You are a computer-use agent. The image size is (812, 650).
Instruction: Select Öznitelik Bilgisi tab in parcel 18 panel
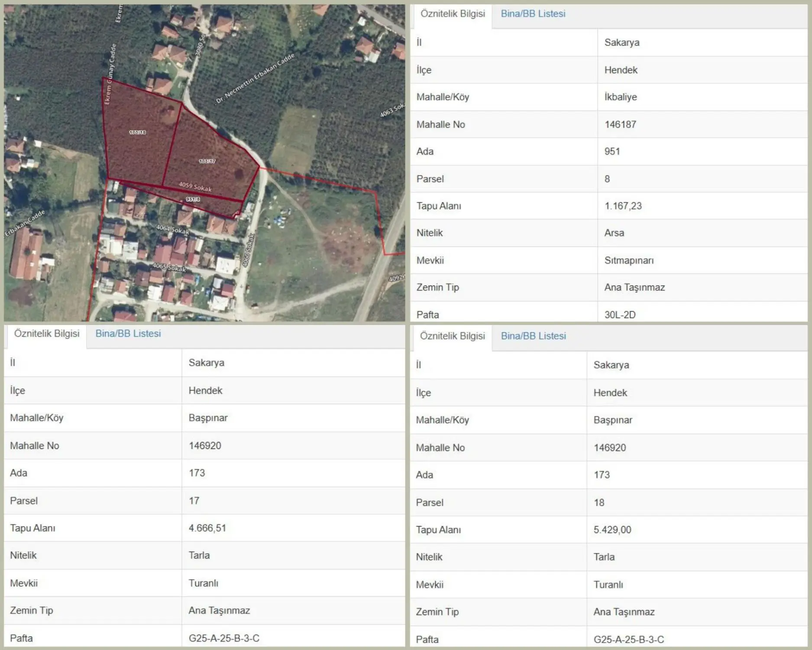point(453,336)
